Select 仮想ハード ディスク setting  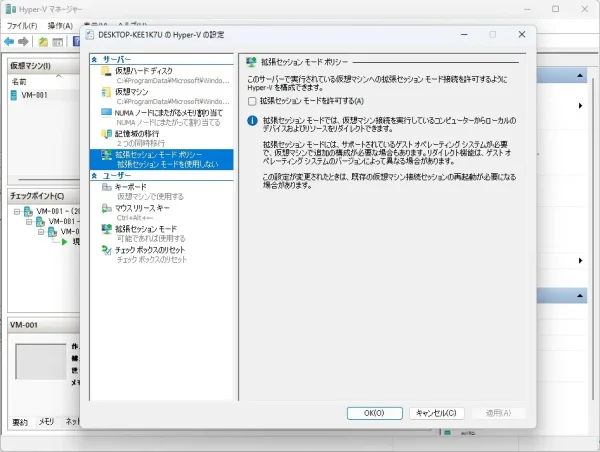point(161,75)
